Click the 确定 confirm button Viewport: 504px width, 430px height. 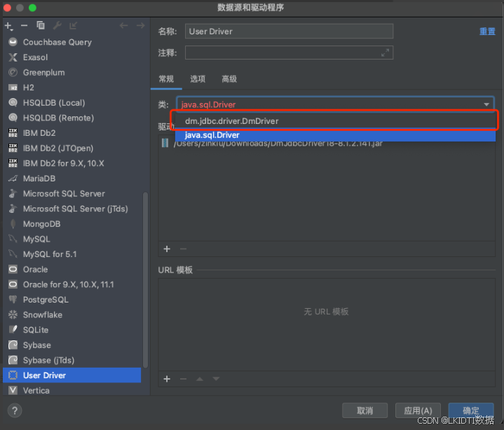[x=471, y=410]
